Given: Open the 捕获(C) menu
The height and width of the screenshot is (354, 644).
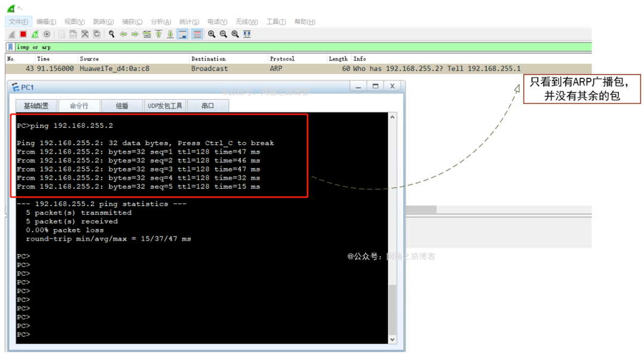Looking at the screenshot, I should (132, 22).
